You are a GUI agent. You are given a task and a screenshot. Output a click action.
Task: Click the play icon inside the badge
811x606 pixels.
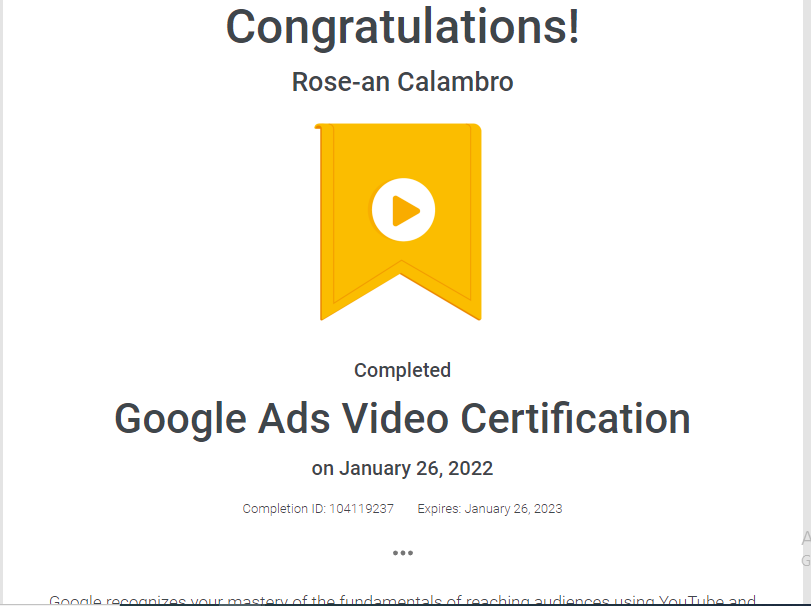pos(404,209)
